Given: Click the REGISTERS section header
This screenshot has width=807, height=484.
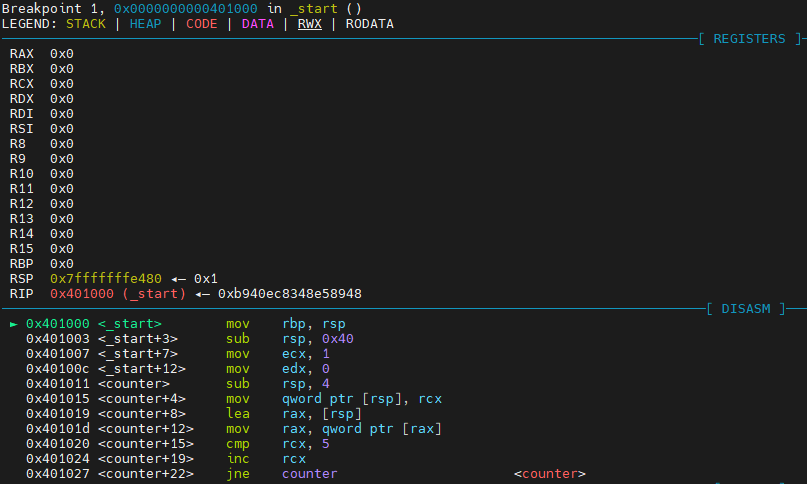Looking at the screenshot, I should coord(749,39).
